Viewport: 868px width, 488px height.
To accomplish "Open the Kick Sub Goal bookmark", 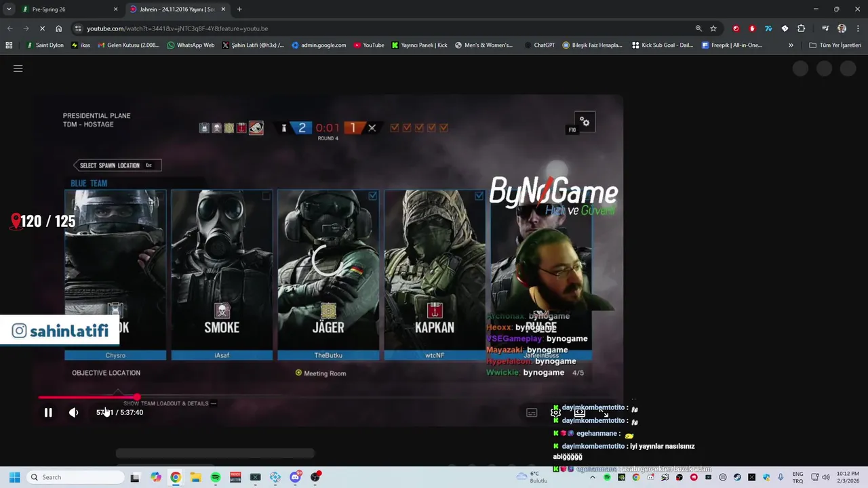I will (x=663, y=45).
